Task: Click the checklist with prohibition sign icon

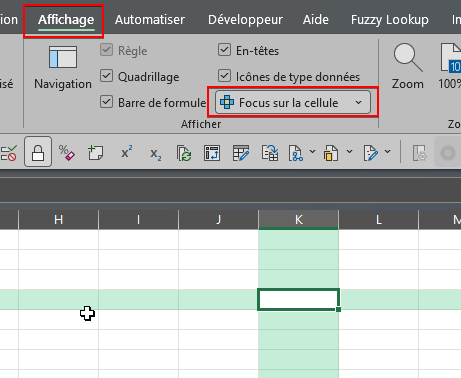Action: (x=9, y=153)
